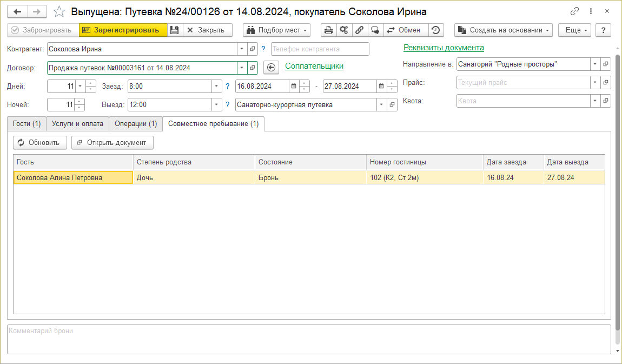
Task: Select row Соколова Алина Петровна
Action: (x=309, y=177)
